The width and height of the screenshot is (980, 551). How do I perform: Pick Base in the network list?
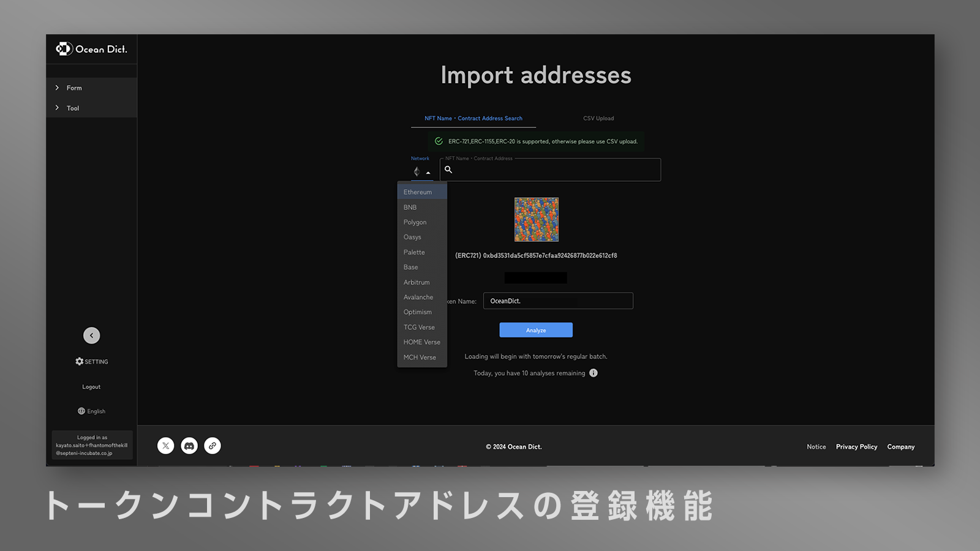422,267
